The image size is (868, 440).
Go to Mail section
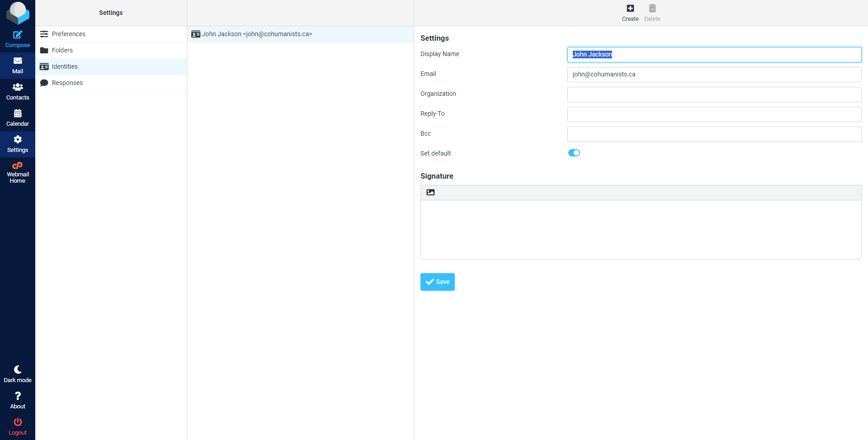tap(18, 66)
